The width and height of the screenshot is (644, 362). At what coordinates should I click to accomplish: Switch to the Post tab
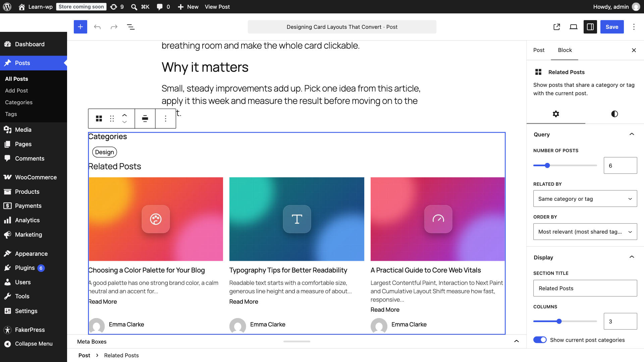[x=539, y=50]
